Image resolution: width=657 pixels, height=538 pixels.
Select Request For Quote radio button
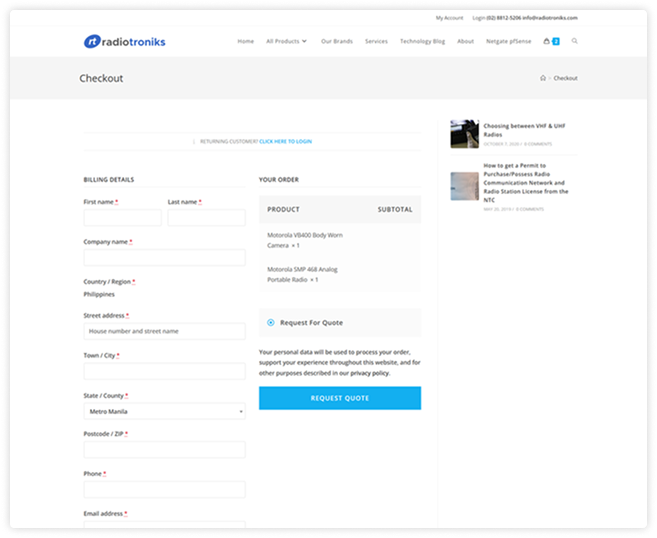pyautogui.click(x=271, y=323)
